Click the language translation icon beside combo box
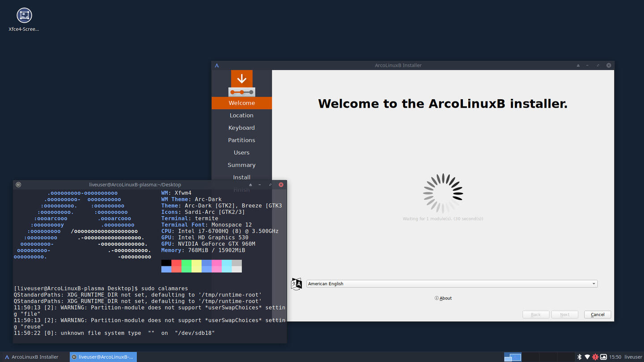The image size is (644, 362). point(297,284)
